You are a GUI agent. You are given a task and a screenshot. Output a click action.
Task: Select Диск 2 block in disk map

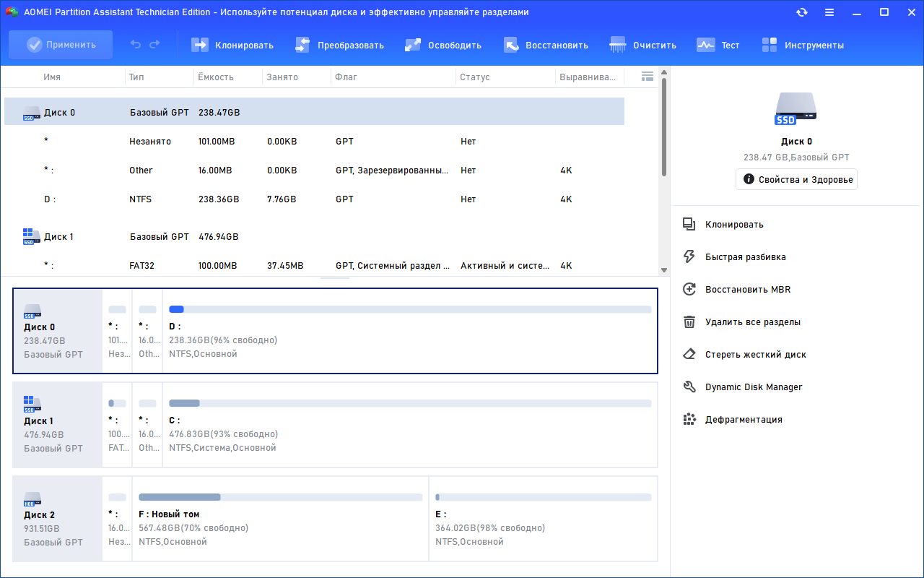pos(58,519)
